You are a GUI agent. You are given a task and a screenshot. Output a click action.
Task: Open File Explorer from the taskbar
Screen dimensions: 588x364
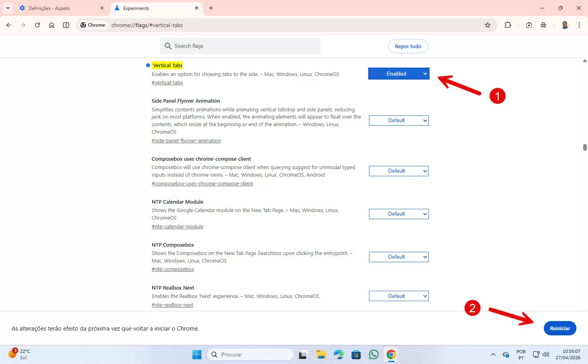coord(321,354)
